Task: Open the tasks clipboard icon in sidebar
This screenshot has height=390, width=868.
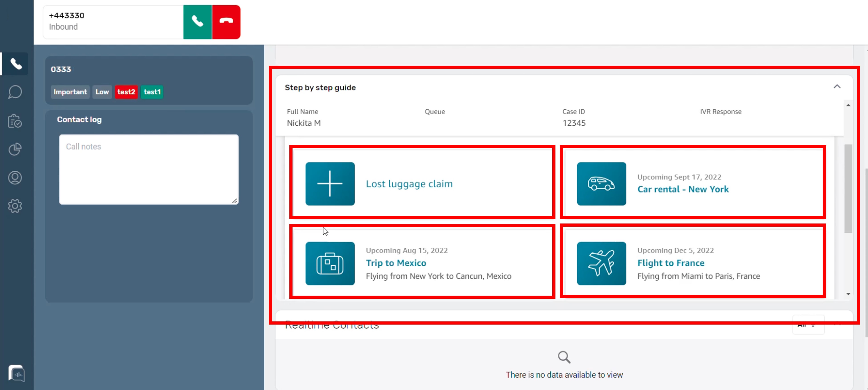Action: point(15,121)
